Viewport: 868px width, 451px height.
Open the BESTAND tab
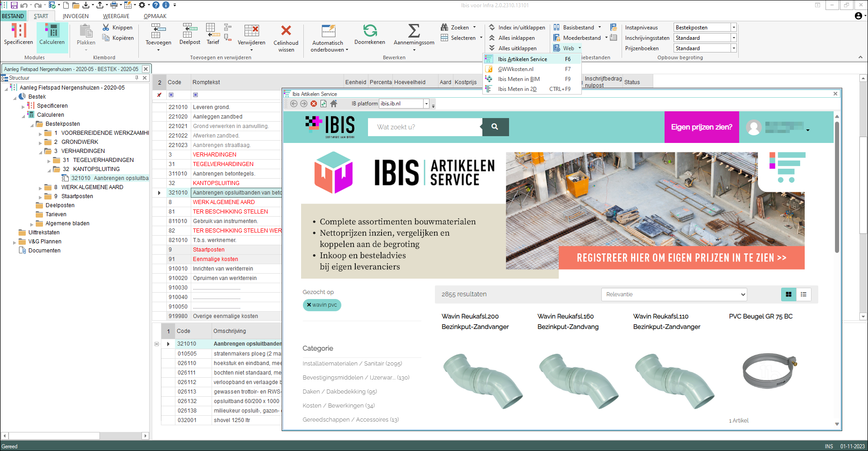[13, 16]
